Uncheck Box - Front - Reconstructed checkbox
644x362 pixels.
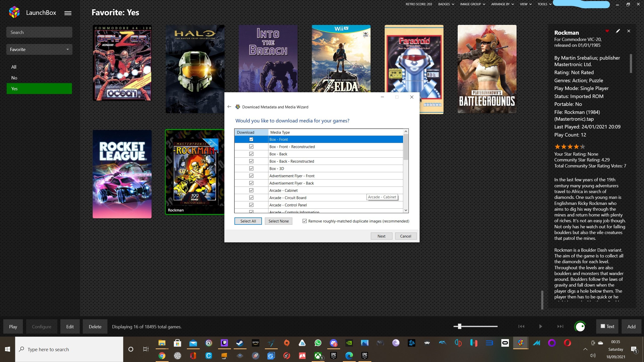[x=251, y=147]
